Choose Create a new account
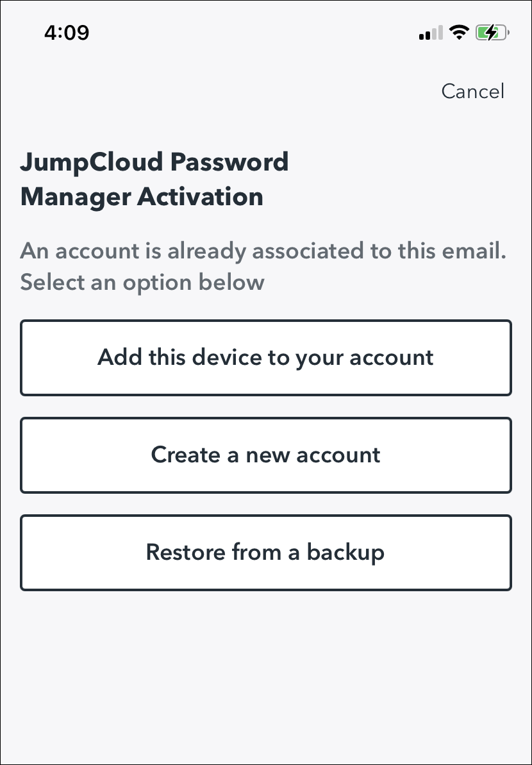 click(265, 455)
